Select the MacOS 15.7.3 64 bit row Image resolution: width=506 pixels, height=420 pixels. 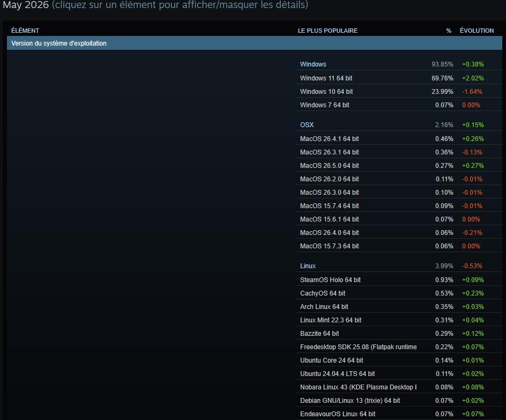click(x=399, y=246)
